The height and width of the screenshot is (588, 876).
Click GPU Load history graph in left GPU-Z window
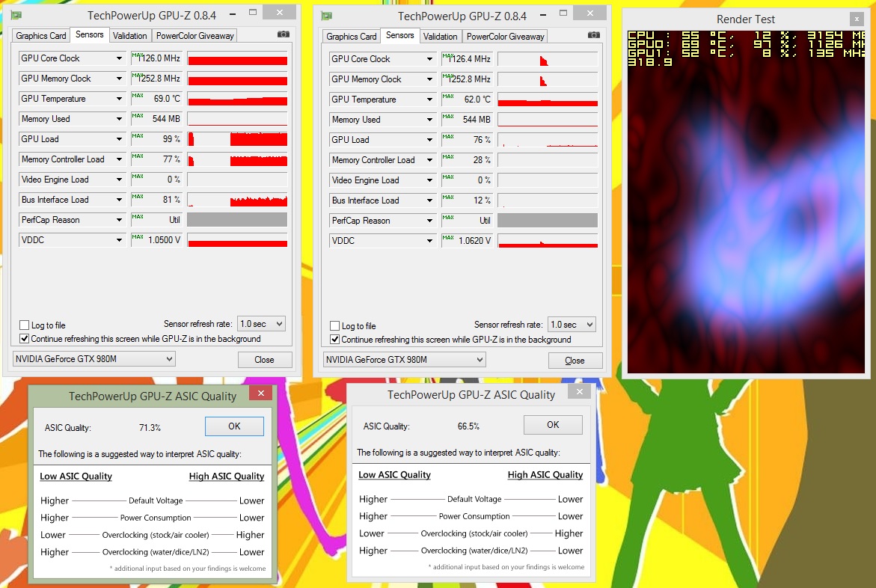tap(237, 138)
